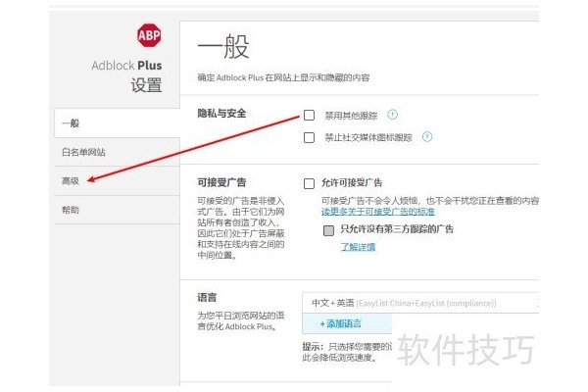Click the +添加语言 button
588x392 pixels.
(x=347, y=323)
